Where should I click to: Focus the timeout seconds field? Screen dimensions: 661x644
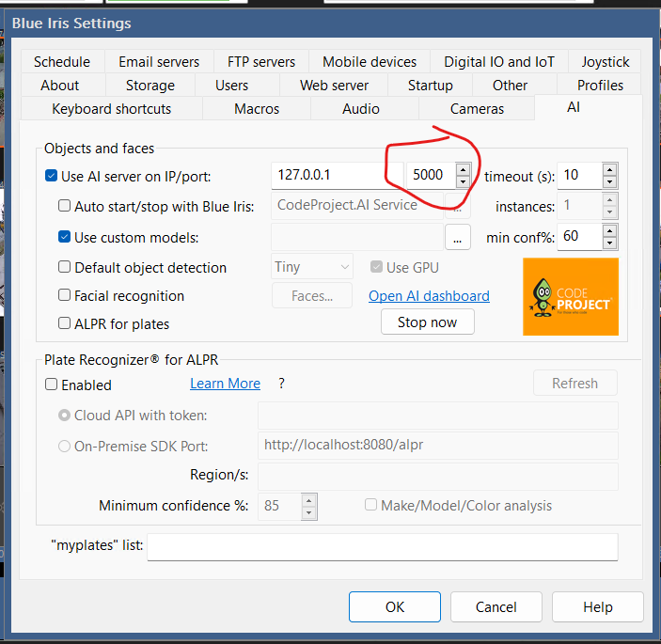point(579,175)
